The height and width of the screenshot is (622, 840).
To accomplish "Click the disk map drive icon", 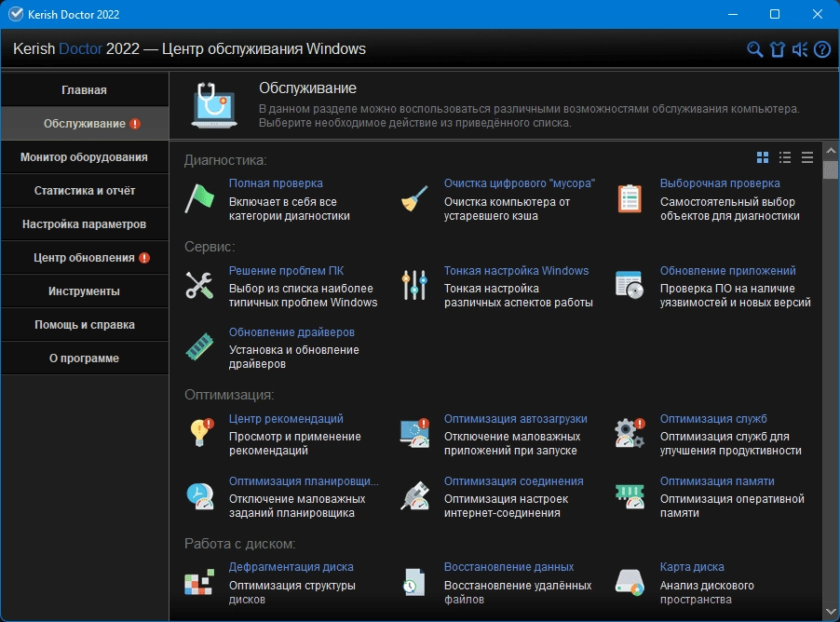I will (x=630, y=582).
